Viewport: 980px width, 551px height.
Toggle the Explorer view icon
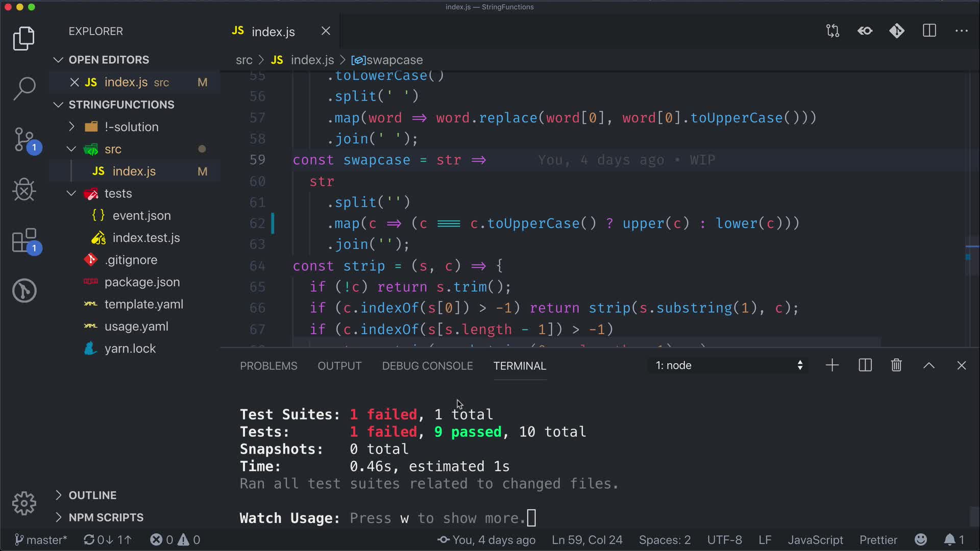click(24, 39)
